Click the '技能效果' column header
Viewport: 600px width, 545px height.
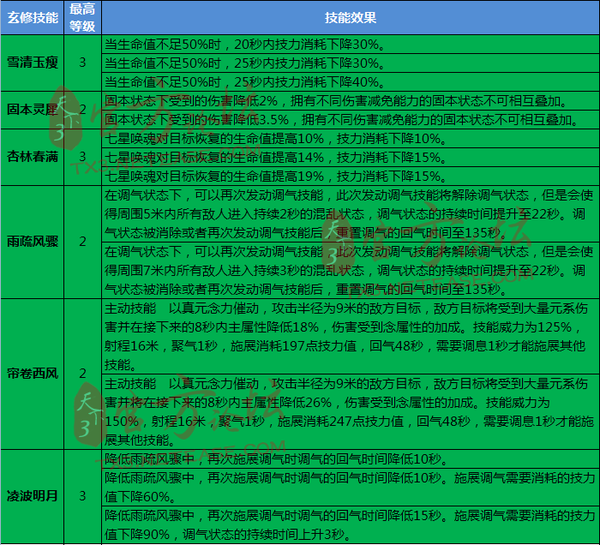click(351, 18)
